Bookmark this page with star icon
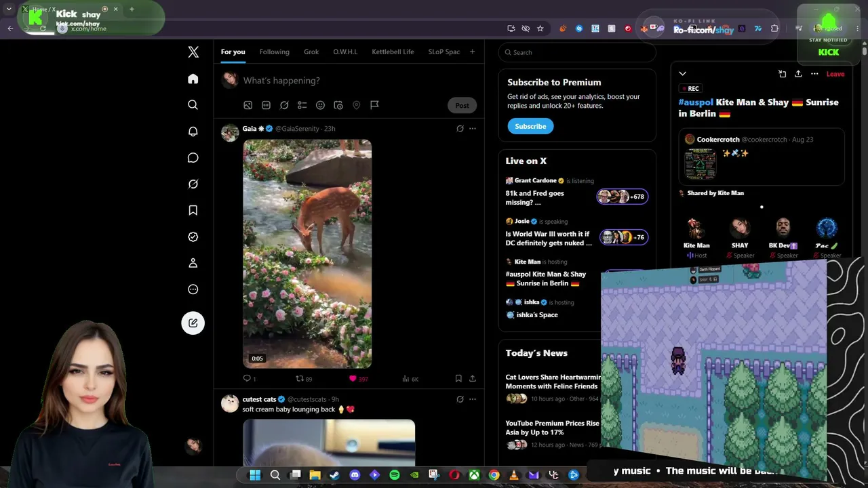 pyautogui.click(x=540, y=28)
